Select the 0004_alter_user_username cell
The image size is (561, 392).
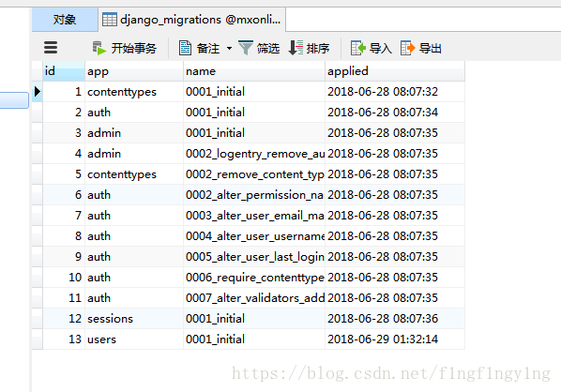[x=254, y=236]
